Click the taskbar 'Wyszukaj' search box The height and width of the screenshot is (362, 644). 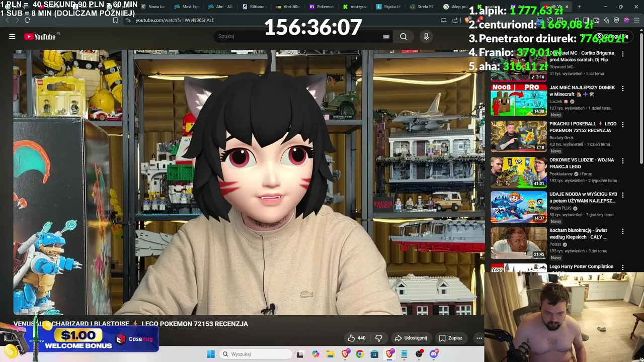pos(256,354)
